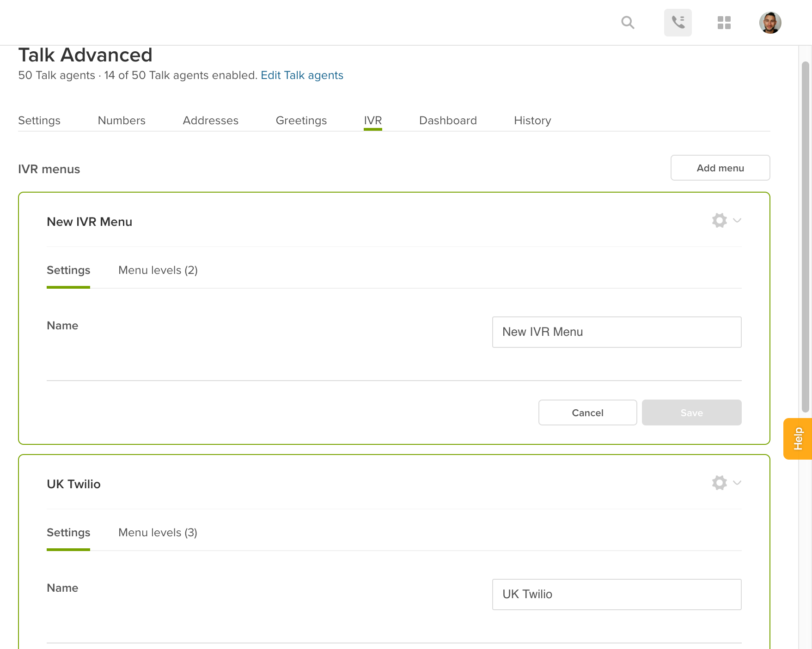Image resolution: width=812 pixels, height=649 pixels.
Task: Click the vertical page scrollbar
Action: point(805,237)
